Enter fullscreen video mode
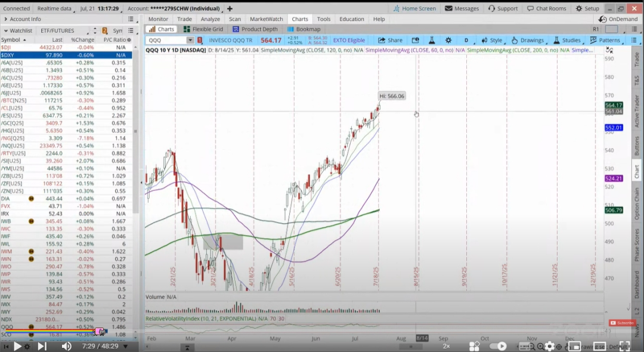 click(x=624, y=346)
